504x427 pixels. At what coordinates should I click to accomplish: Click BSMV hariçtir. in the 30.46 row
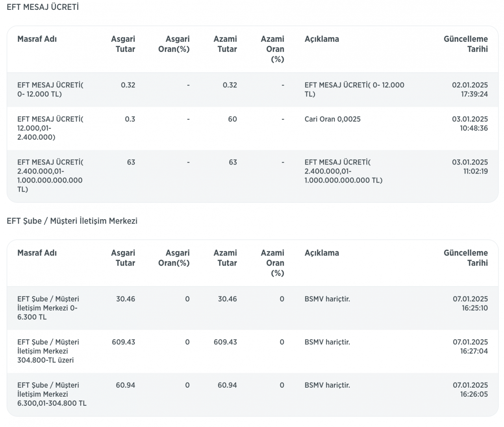click(x=327, y=299)
